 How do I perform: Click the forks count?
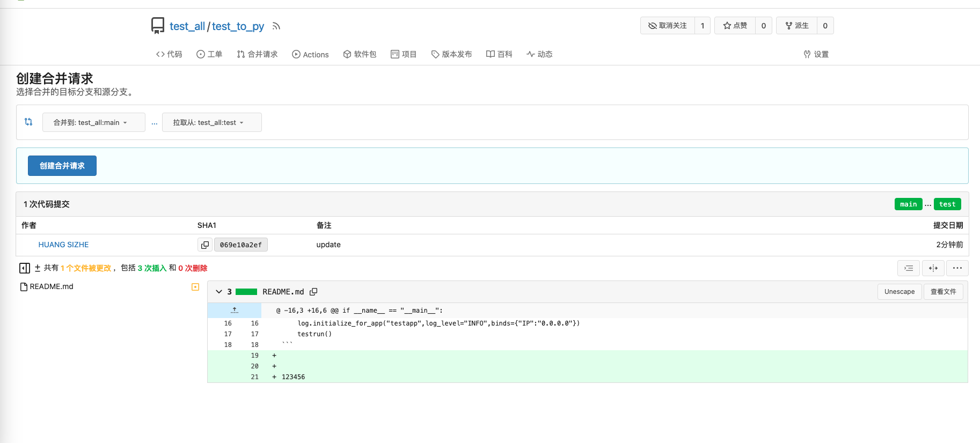pos(825,26)
